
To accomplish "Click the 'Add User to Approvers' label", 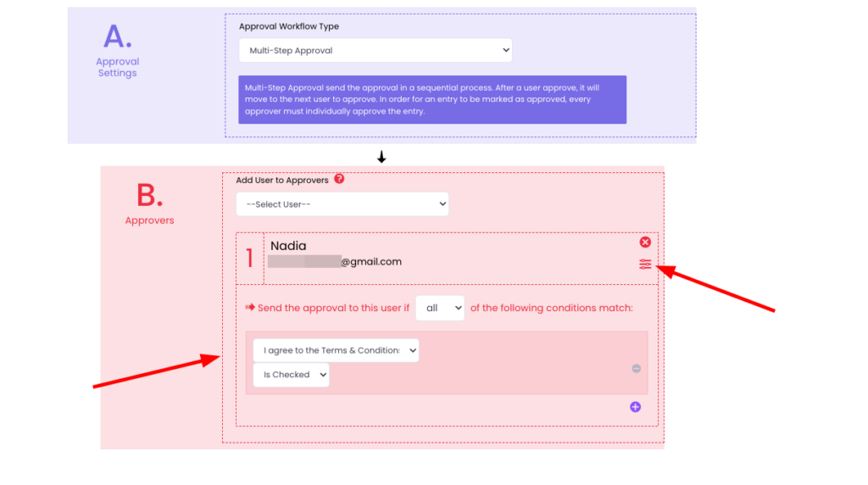I will pyautogui.click(x=282, y=180).
